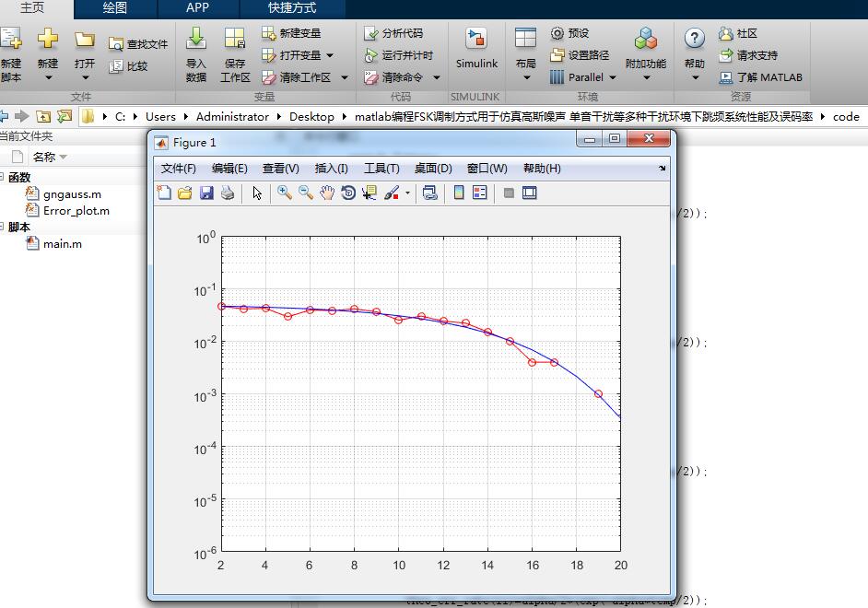The height and width of the screenshot is (608, 868).
Task: Select the Data Cursor tool
Action: point(369,193)
